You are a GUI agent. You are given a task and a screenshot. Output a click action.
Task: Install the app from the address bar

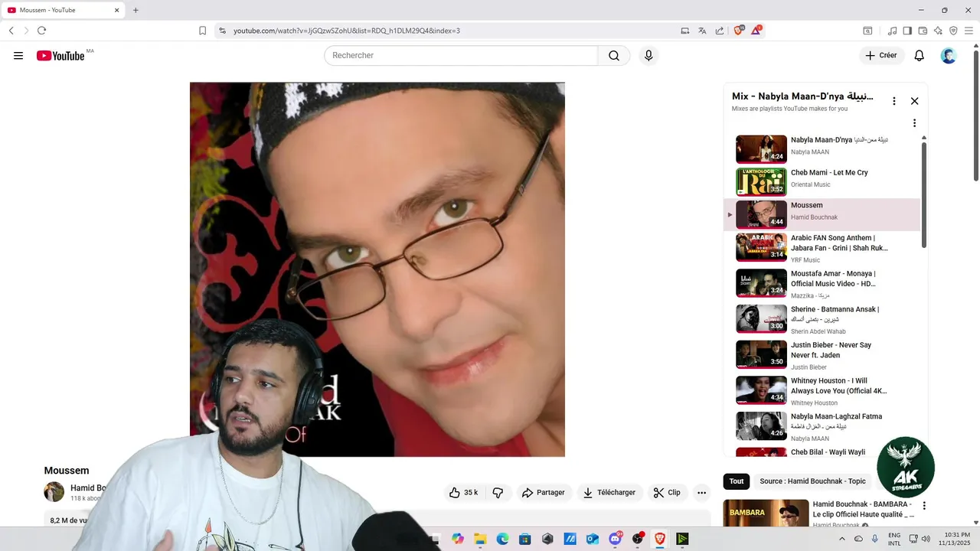point(685,31)
